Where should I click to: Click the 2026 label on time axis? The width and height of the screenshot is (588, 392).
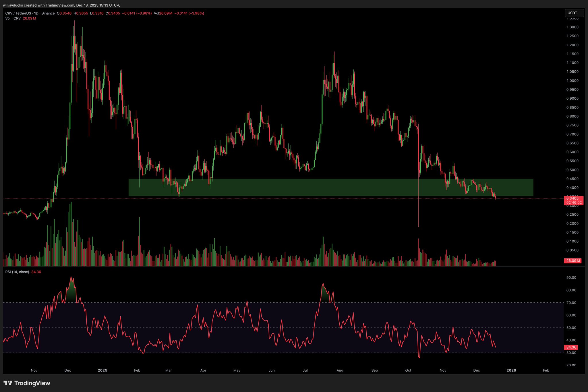coord(511,370)
